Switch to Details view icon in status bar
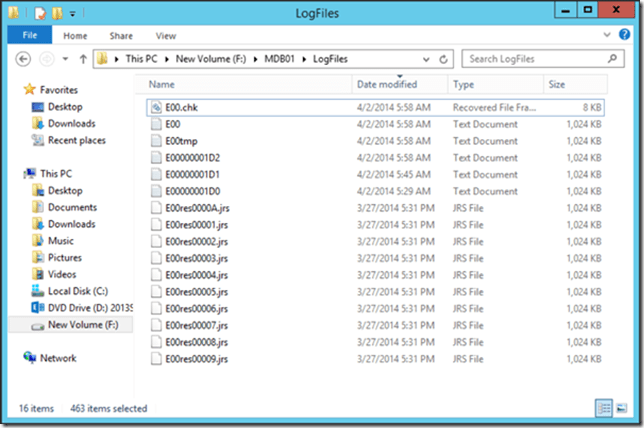This screenshot has width=644, height=428. [604, 408]
